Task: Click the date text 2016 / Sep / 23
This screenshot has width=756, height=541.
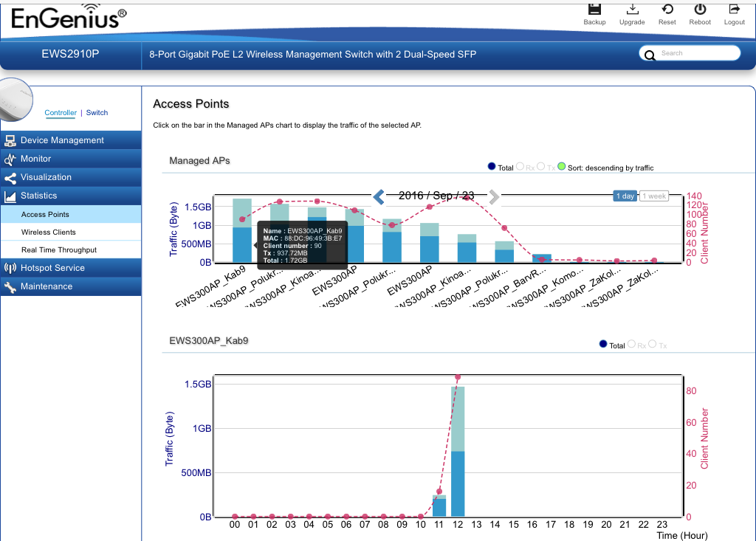Action: coord(436,196)
